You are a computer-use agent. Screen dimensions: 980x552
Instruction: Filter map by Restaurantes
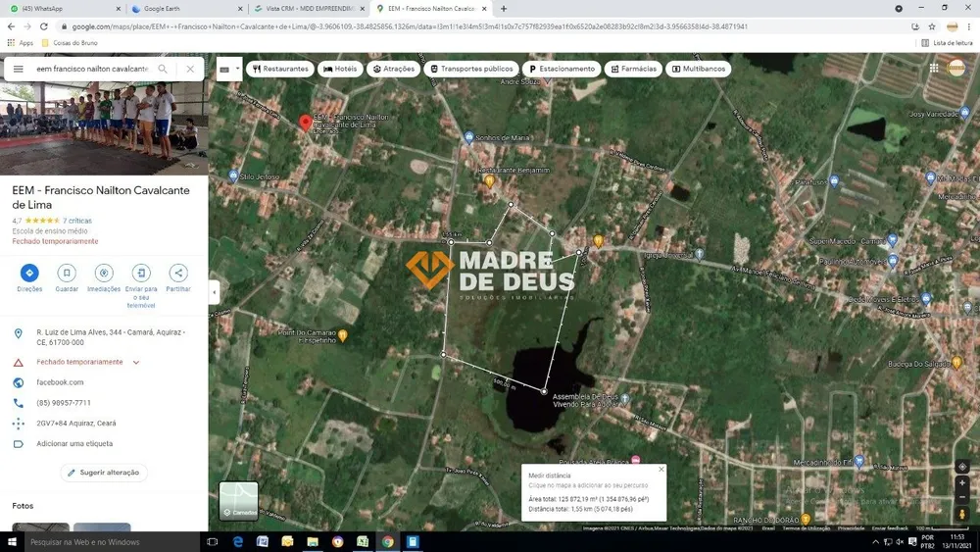[x=280, y=69]
